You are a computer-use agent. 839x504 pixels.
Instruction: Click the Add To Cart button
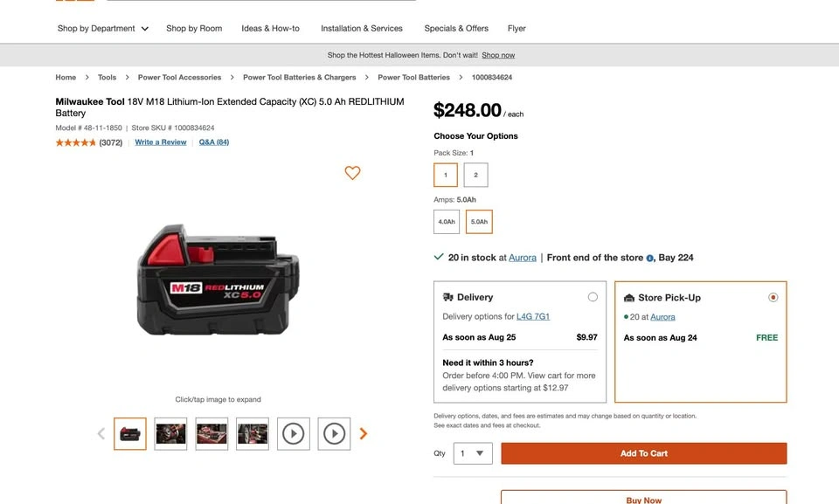coord(644,453)
